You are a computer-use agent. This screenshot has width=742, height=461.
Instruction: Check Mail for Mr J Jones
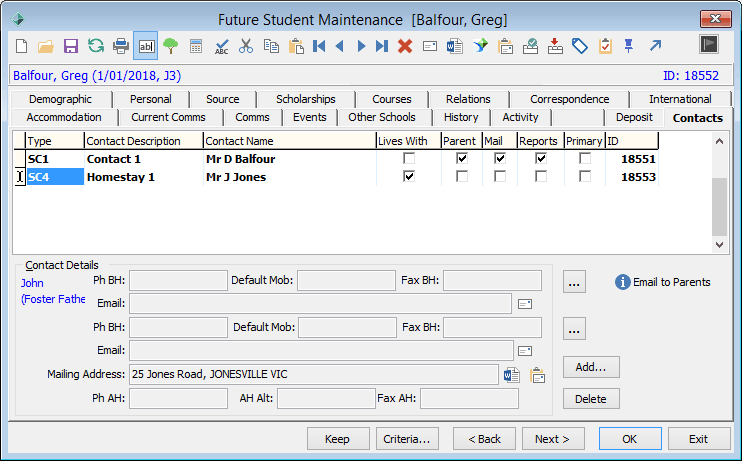tap(500, 177)
